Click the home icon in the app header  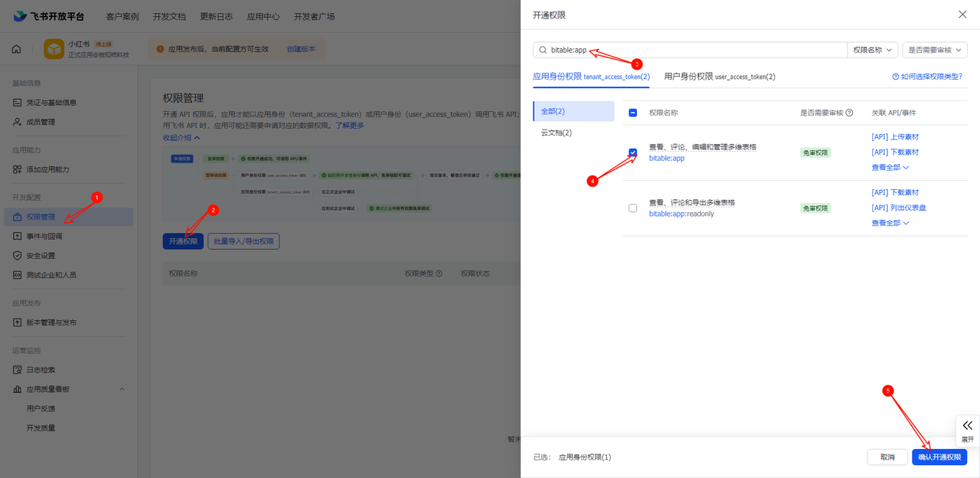[x=16, y=49]
